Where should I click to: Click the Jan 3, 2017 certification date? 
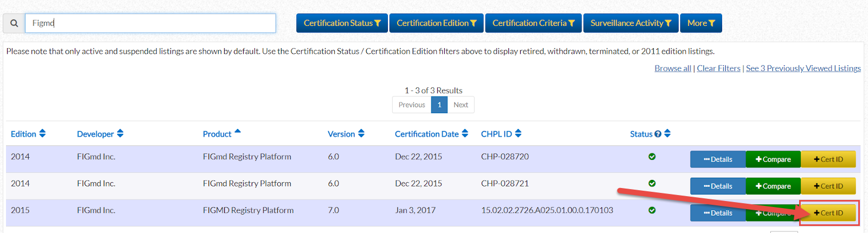point(416,210)
